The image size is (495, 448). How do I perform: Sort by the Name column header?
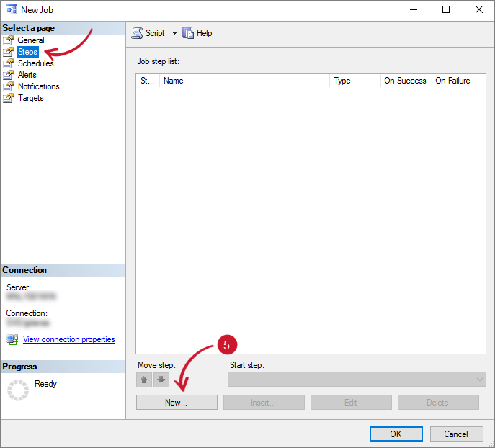(245, 81)
